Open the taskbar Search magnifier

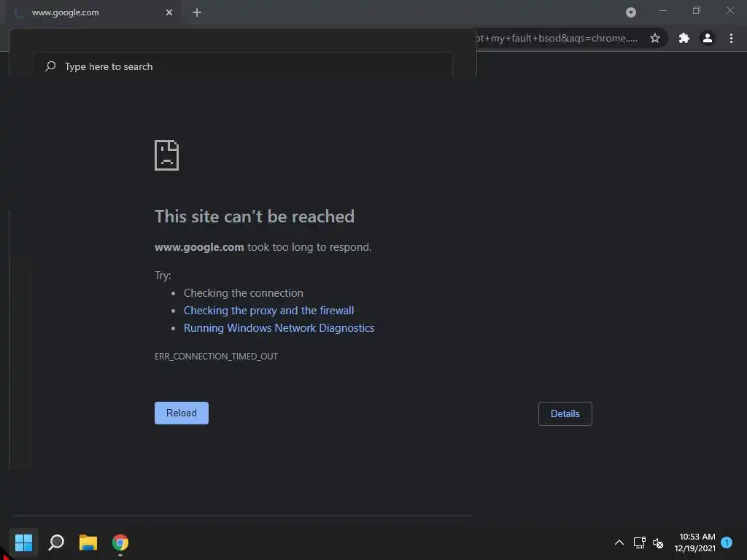click(x=56, y=542)
